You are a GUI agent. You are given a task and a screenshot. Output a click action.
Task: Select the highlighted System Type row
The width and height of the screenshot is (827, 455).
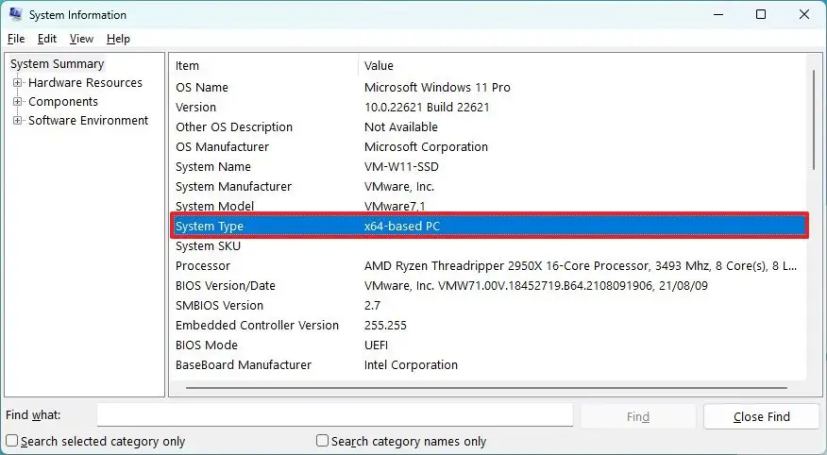click(x=488, y=226)
